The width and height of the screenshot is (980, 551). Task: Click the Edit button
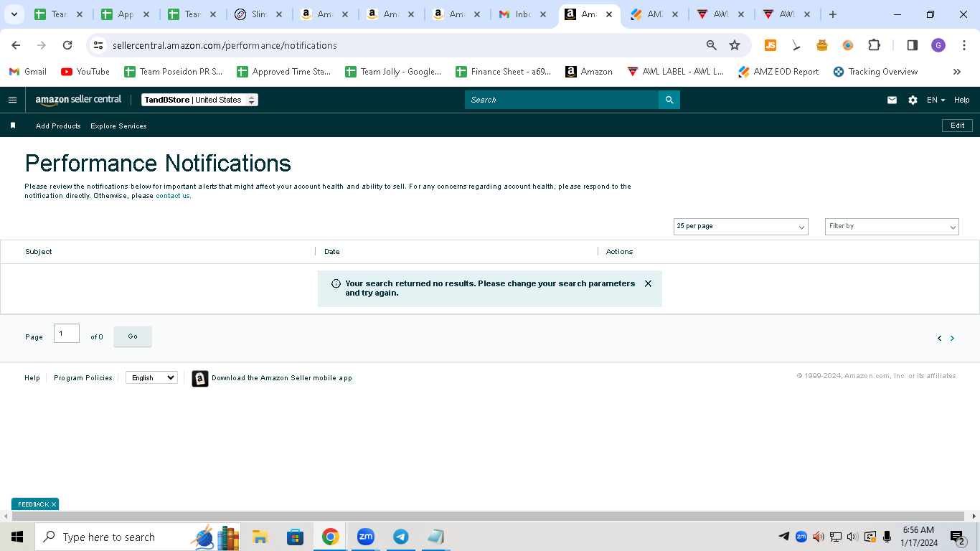958,126
